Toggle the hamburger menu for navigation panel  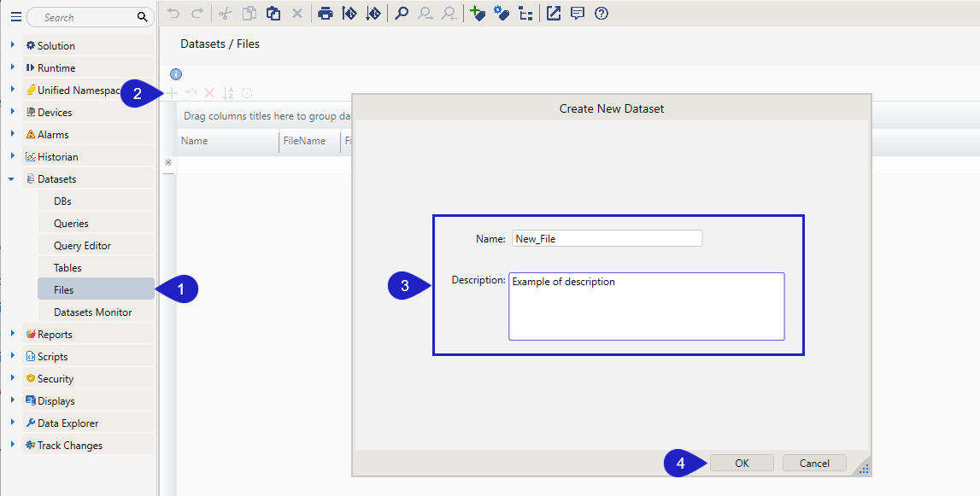coord(15,17)
